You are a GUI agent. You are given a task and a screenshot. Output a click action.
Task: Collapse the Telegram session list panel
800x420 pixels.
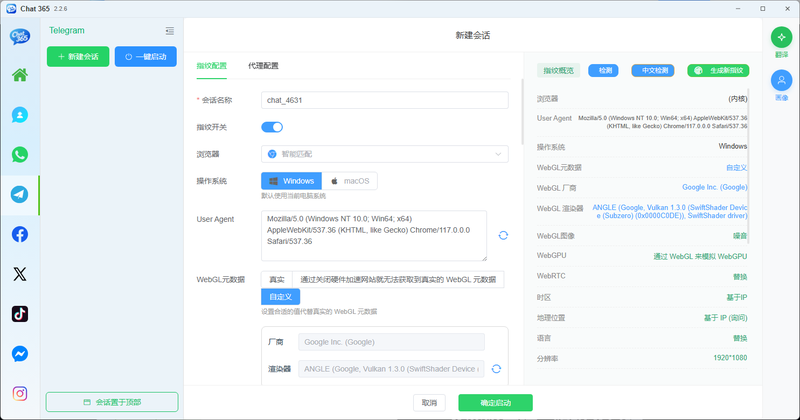pyautogui.click(x=169, y=31)
